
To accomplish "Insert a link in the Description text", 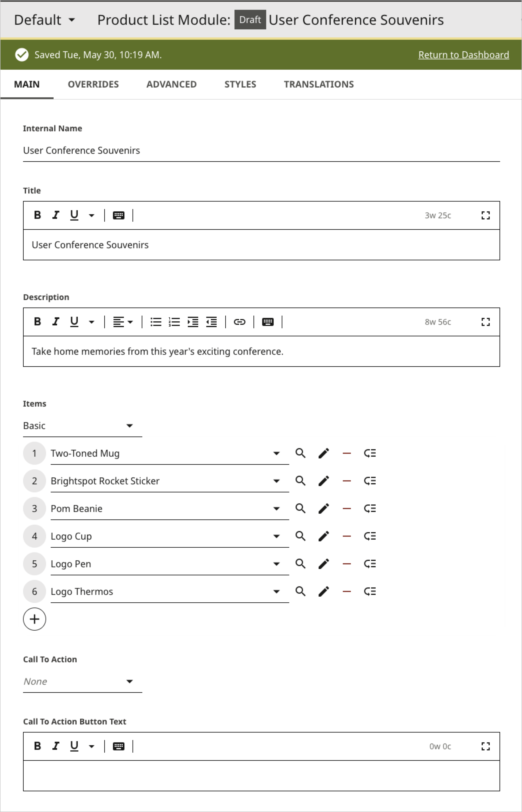I will (x=240, y=322).
